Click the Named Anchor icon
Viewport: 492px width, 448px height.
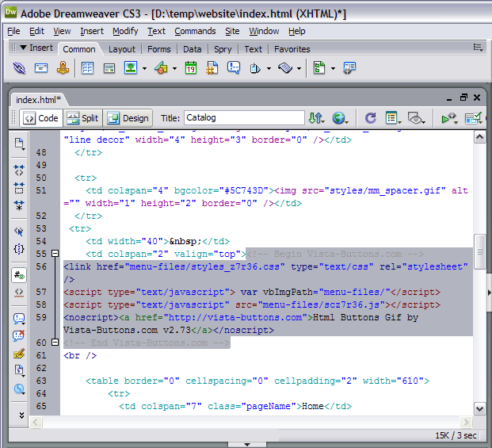coord(63,68)
